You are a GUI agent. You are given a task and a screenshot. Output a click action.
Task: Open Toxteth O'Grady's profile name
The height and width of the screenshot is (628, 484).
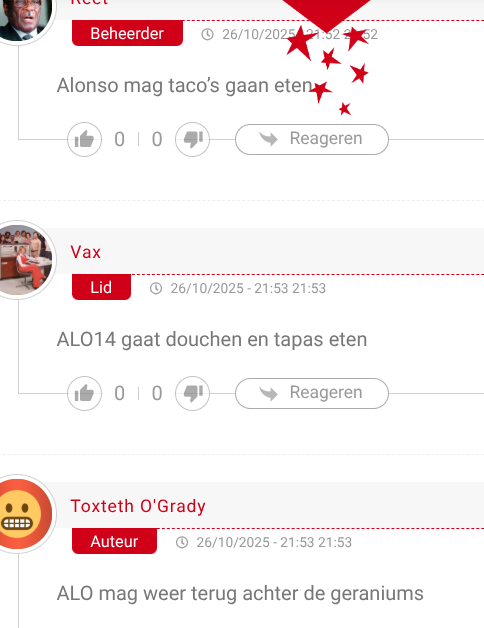click(138, 506)
